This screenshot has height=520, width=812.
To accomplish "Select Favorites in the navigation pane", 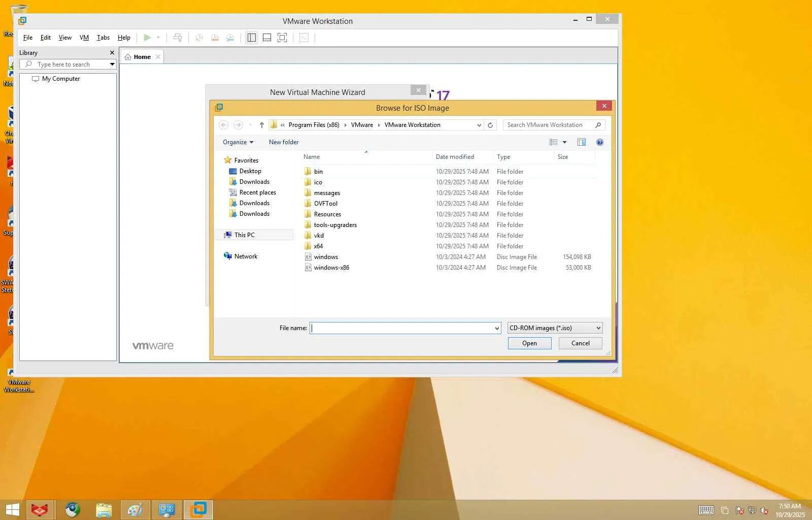I will pyautogui.click(x=246, y=160).
